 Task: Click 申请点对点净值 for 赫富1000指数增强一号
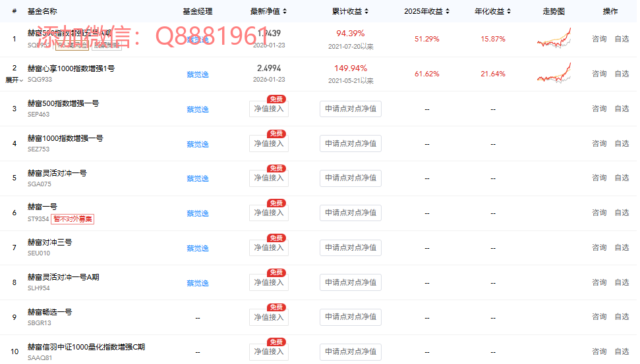[x=351, y=143]
